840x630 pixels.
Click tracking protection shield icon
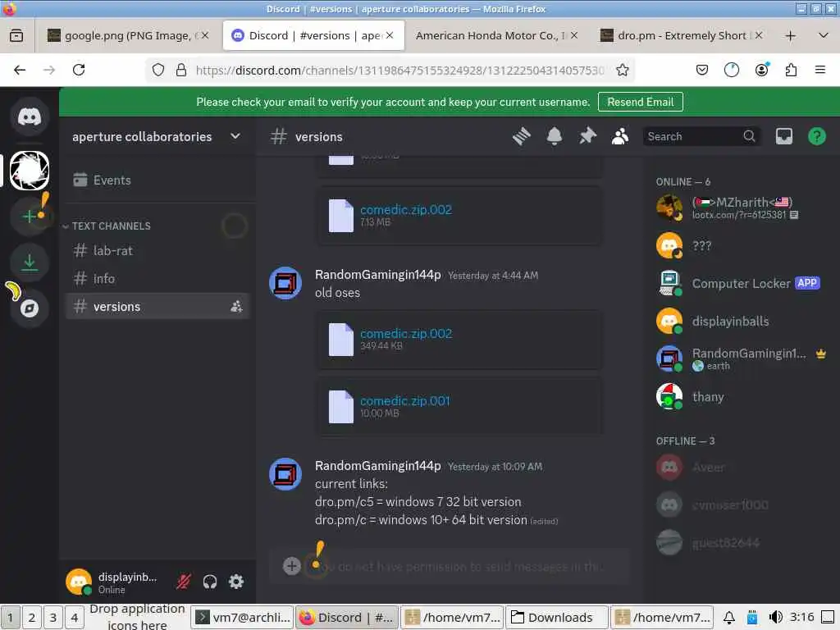click(158, 71)
